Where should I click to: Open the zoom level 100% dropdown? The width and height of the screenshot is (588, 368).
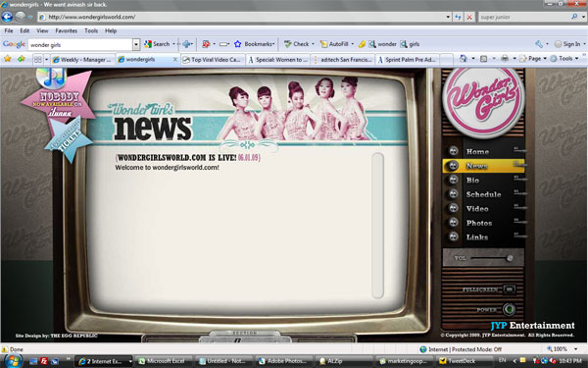(x=576, y=349)
